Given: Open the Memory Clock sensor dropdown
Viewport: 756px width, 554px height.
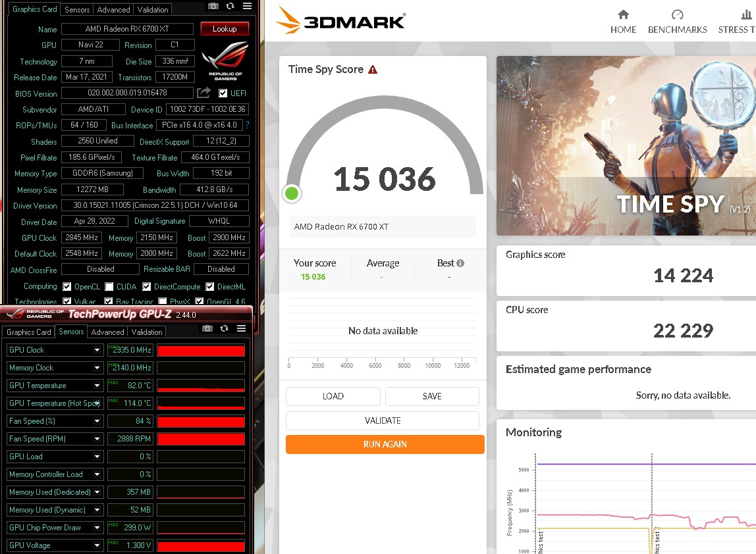Looking at the screenshot, I should click(97, 368).
